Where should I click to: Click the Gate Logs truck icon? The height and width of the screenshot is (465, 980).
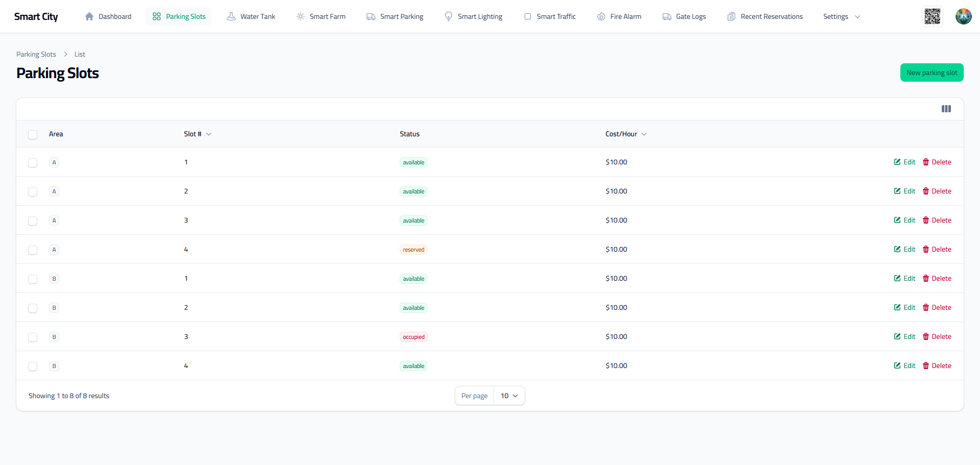[x=667, y=16]
